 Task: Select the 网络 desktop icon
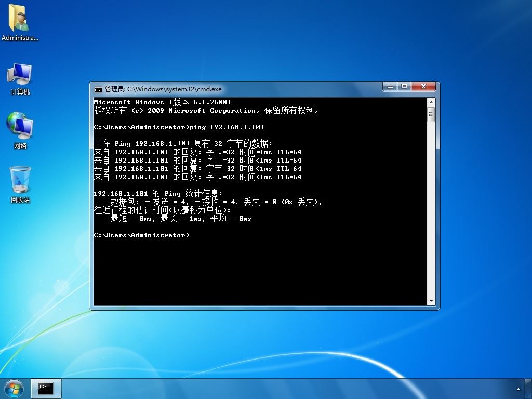(20, 130)
